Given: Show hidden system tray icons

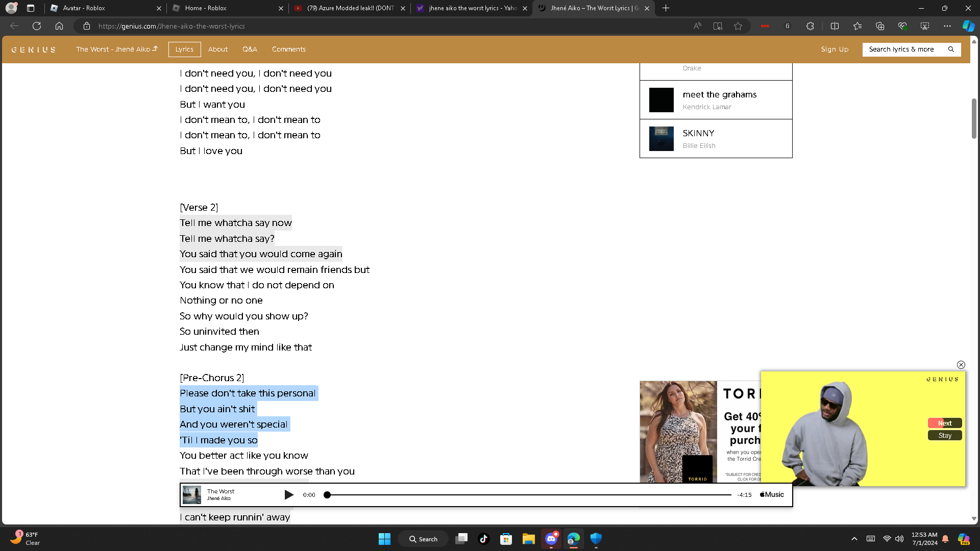Looking at the screenshot, I should pyautogui.click(x=854, y=539).
